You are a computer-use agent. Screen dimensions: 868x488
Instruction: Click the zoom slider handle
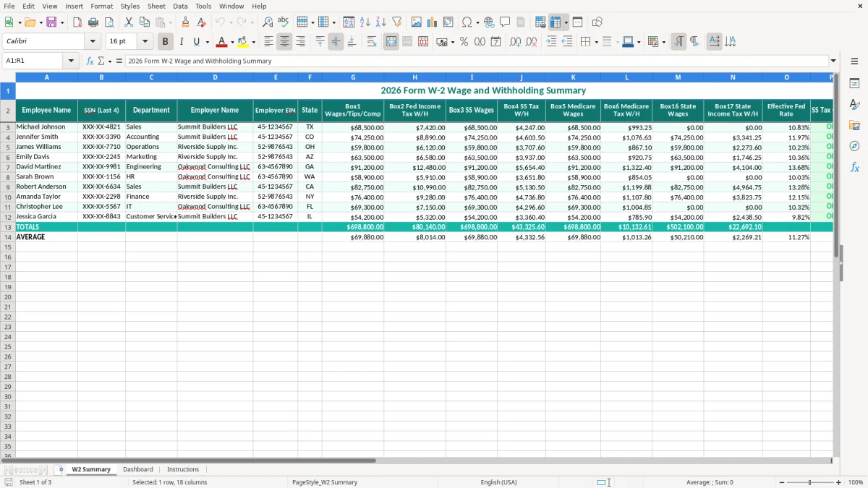pyautogui.click(x=809, y=482)
